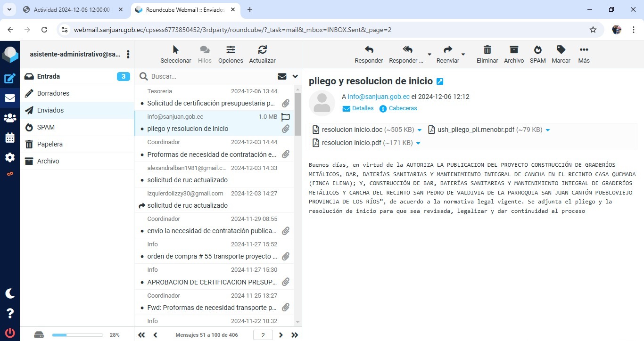Click the Archivo archive toolbar icon
The width and height of the screenshot is (644, 341).
coord(513,50)
